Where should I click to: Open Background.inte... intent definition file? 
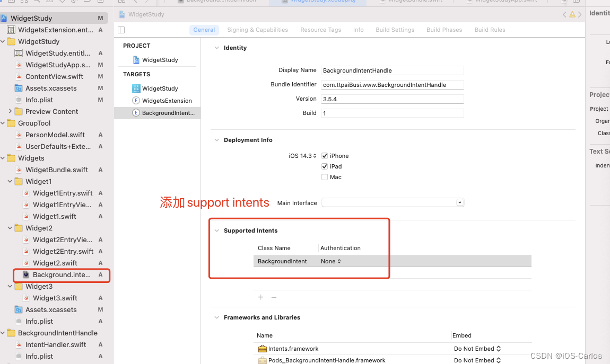click(x=62, y=274)
